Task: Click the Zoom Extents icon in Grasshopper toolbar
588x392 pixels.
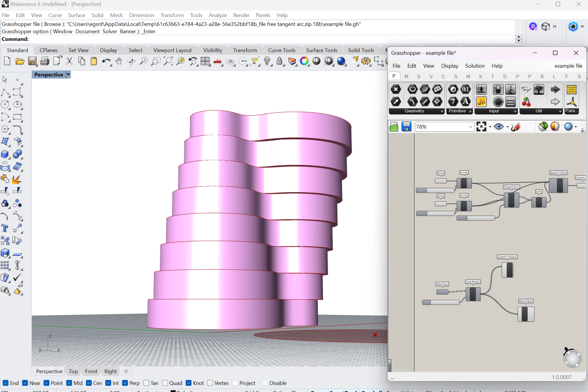Action: pos(481,127)
